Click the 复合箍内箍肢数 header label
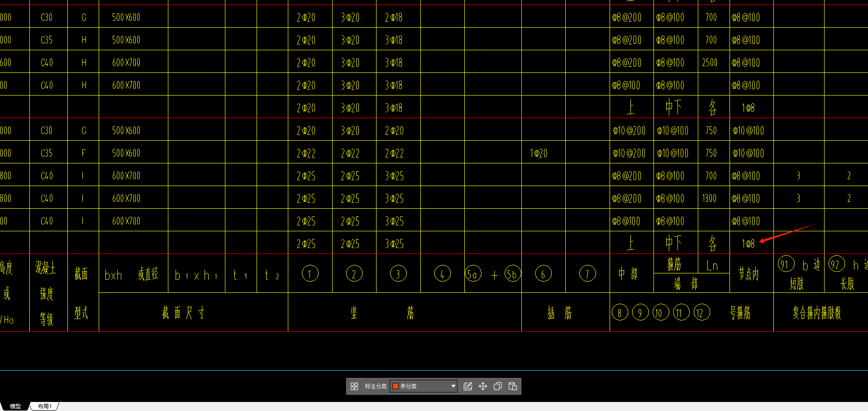Viewport: 868px width, 411px height. 817,312
